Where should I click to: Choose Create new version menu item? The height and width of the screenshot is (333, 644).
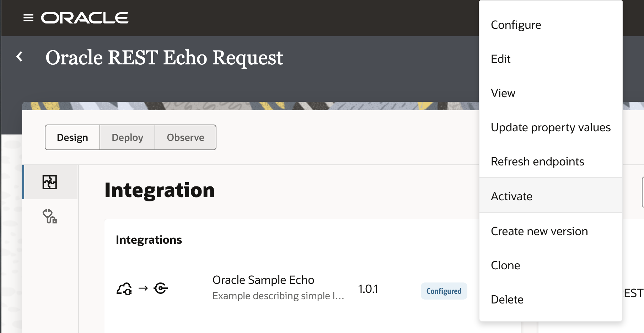539,231
